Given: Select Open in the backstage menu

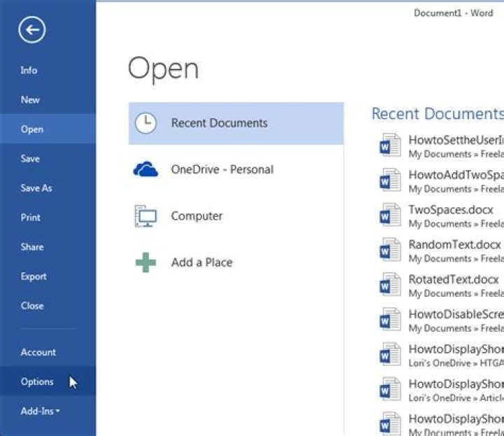Looking at the screenshot, I should [48, 129].
